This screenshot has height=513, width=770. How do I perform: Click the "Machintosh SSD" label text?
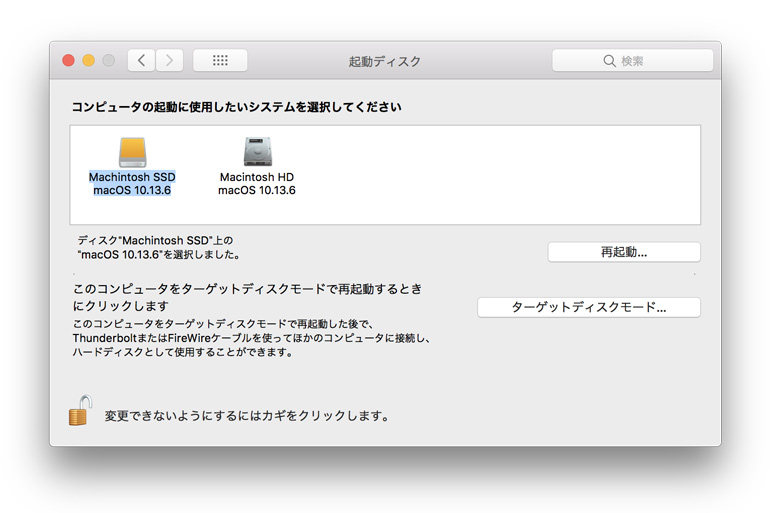click(x=132, y=177)
